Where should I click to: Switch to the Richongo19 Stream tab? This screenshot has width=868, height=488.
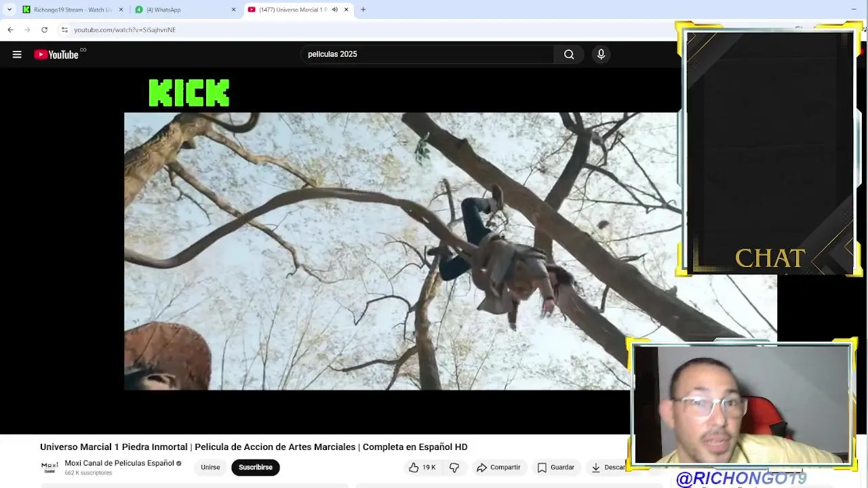(x=73, y=9)
